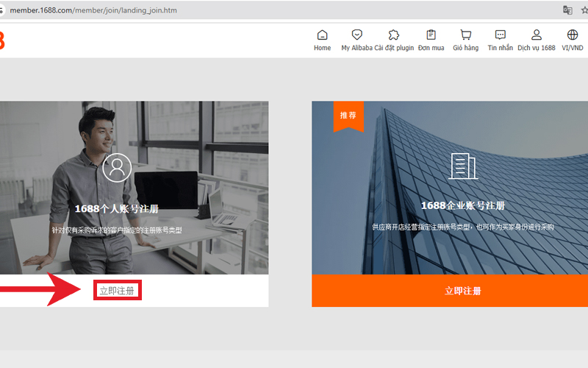
Task: Select the Cài đặt plugin puzzle icon
Action: (394, 35)
